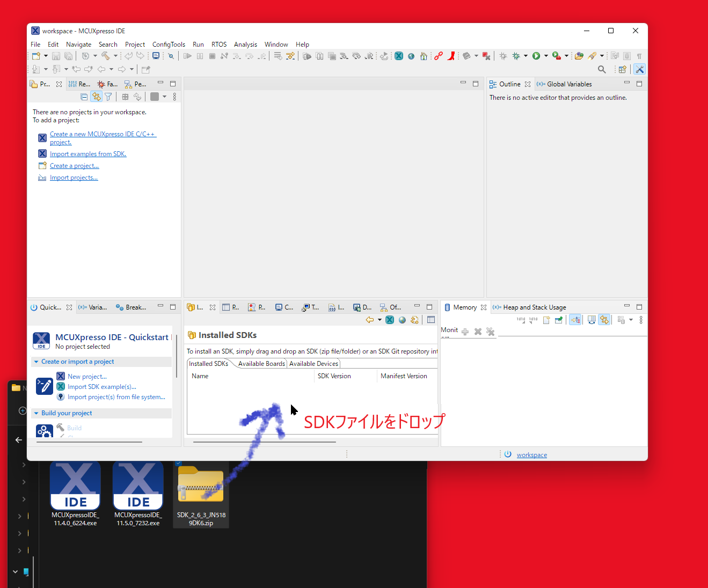Screen dimensions: 708x588
Task: Switch to the Available Devices tab
Action: point(314,364)
